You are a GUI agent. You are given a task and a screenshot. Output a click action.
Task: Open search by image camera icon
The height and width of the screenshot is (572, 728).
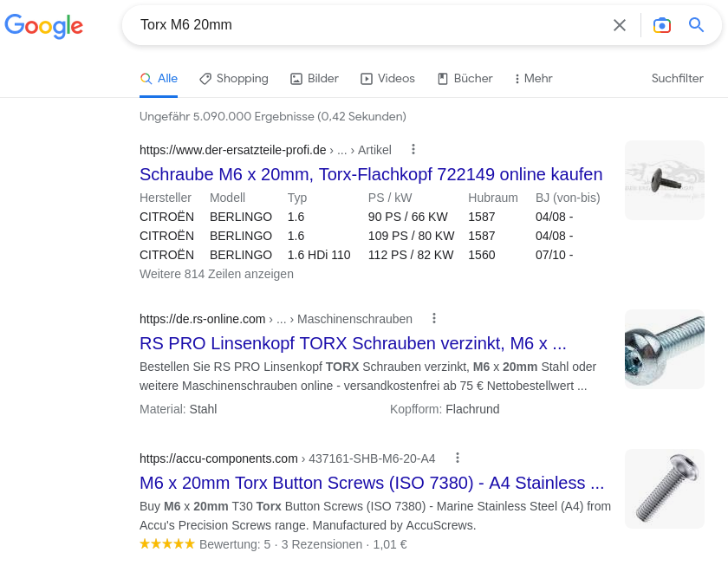661,25
